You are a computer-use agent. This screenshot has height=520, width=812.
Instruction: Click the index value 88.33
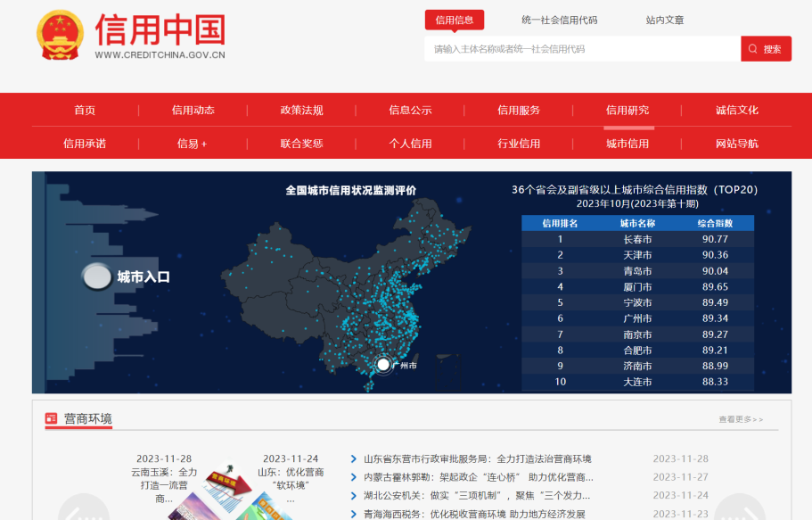click(715, 382)
